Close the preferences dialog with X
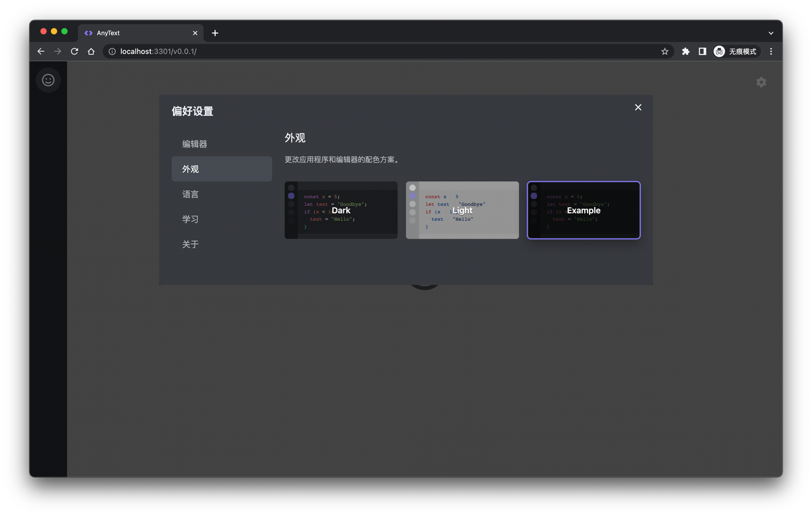The height and width of the screenshot is (516, 812). click(638, 107)
